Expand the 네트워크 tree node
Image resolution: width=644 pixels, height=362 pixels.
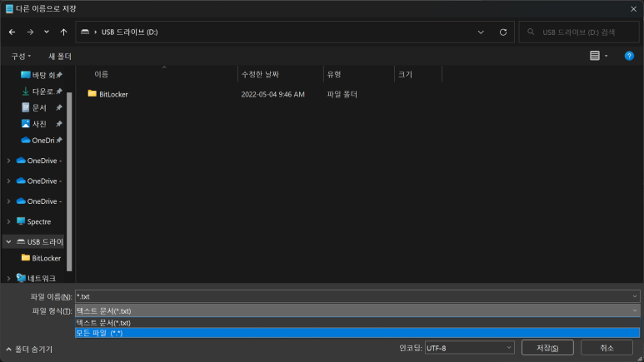[8, 279]
